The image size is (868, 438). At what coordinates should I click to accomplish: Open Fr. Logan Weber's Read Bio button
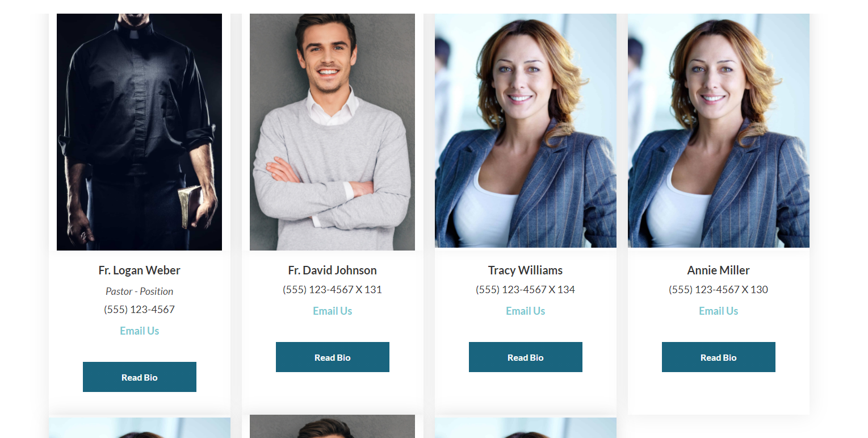pyautogui.click(x=140, y=377)
